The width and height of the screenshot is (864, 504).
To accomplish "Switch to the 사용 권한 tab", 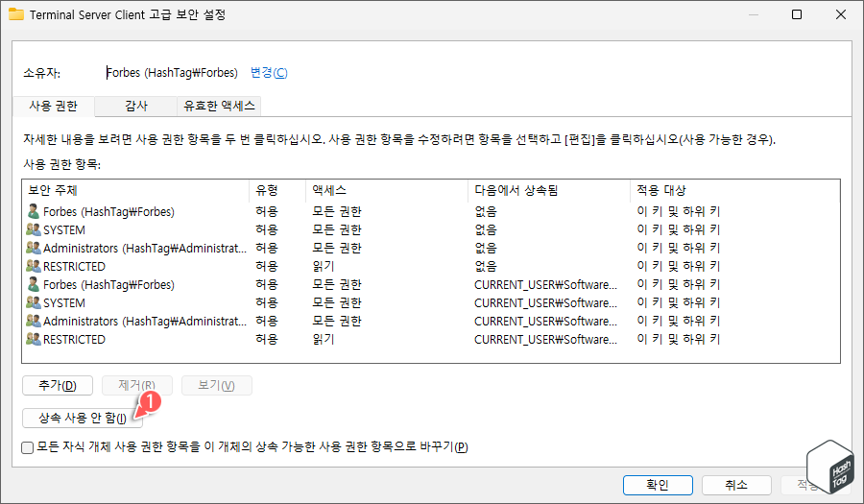I will coord(54,106).
